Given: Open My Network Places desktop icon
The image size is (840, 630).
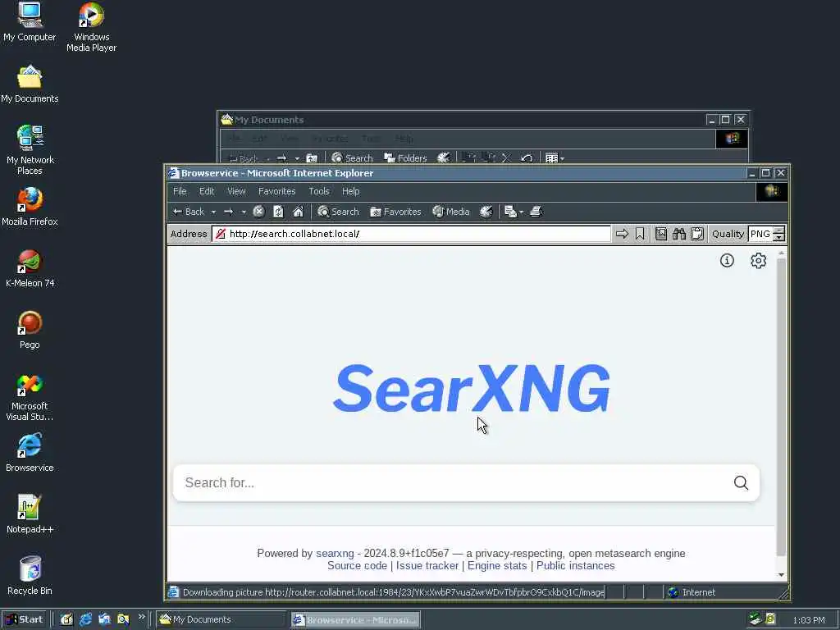Looking at the screenshot, I should pos(30,150).
